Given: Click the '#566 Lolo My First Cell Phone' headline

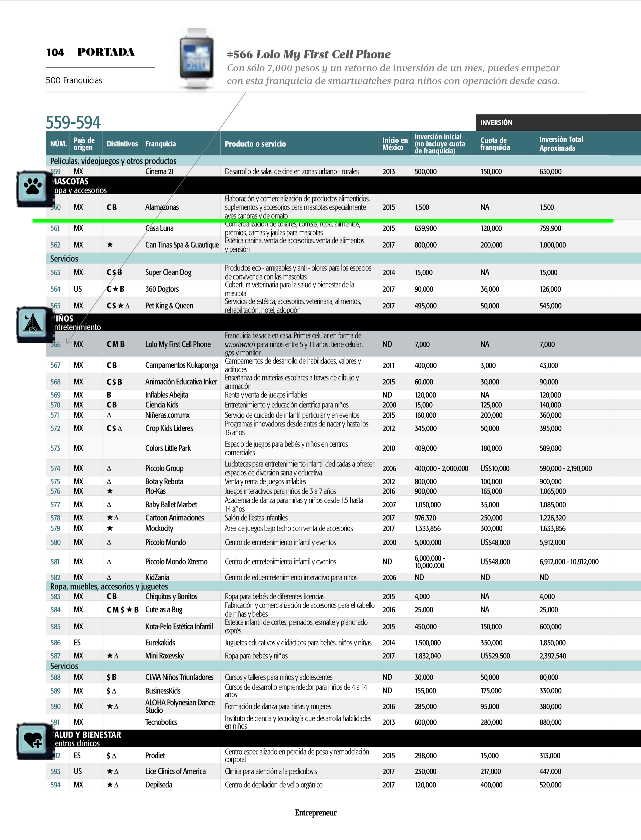Looking at the screenshot, I should (309, 54).
